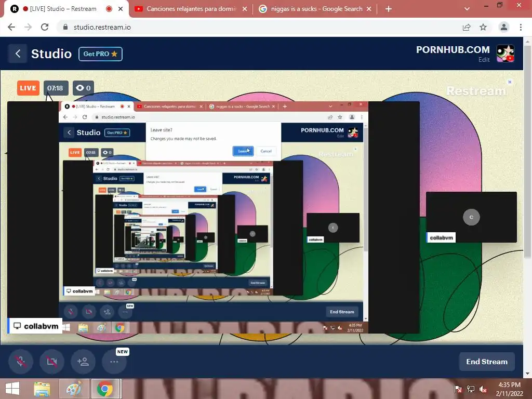The width and height of the screenshot is (532, 399).
Task: Reload the current page
Action: click(45, 27)
